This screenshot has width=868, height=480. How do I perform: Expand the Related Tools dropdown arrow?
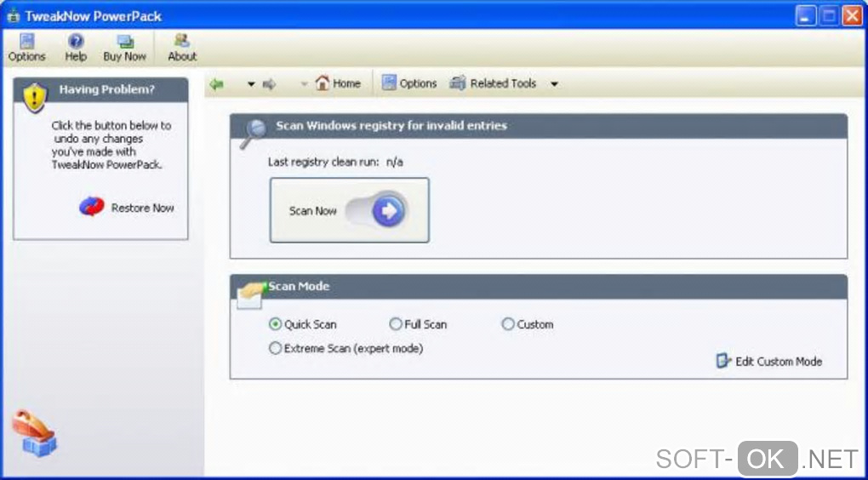coord(554,85)
